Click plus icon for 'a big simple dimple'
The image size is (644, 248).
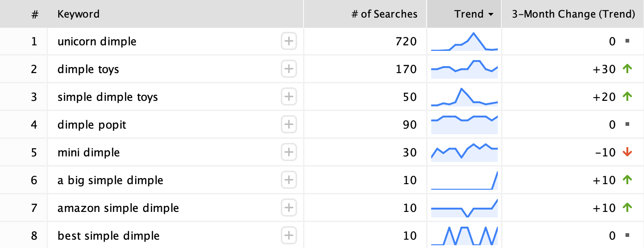tap(289, 180)
